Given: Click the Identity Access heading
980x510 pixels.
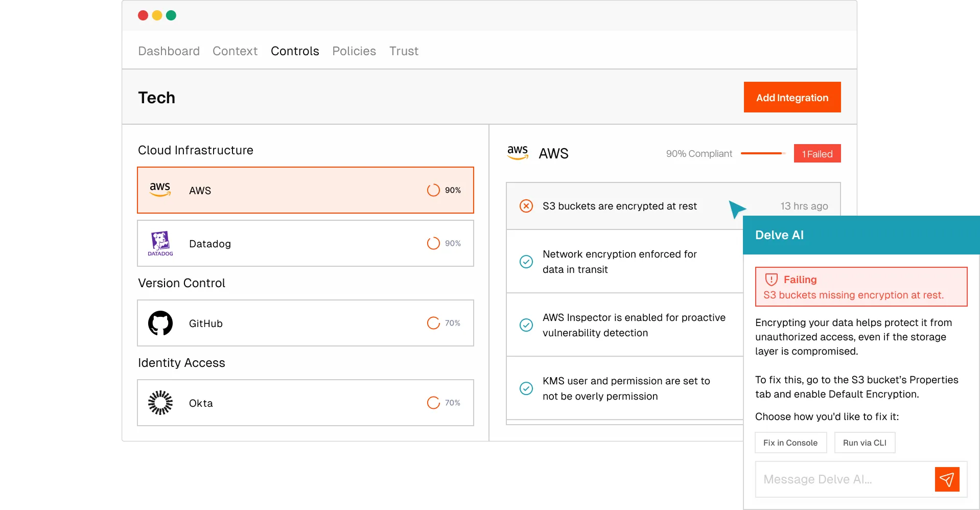Looking at the screenshot, I should click(x=181, y=363).
